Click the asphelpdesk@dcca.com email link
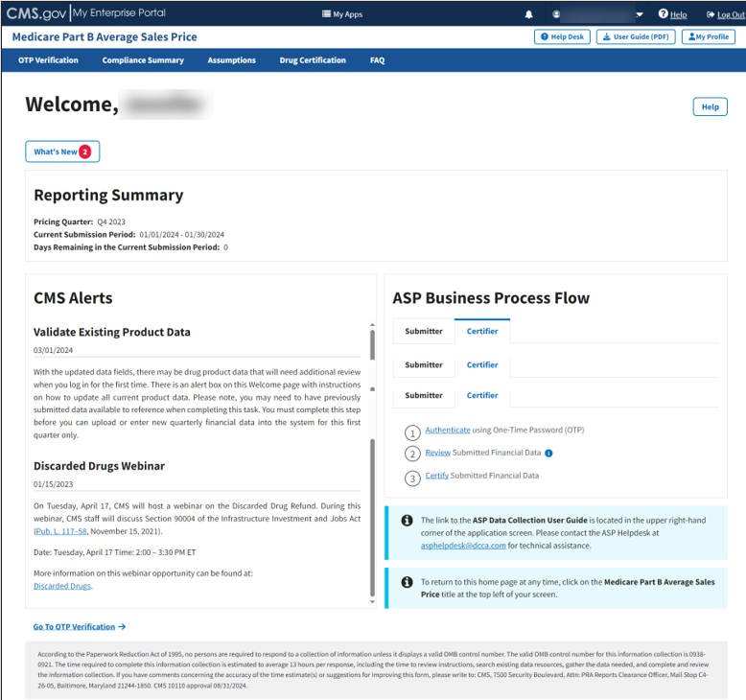The height and width of the screenshot is (700, 746). click(463, 546)
